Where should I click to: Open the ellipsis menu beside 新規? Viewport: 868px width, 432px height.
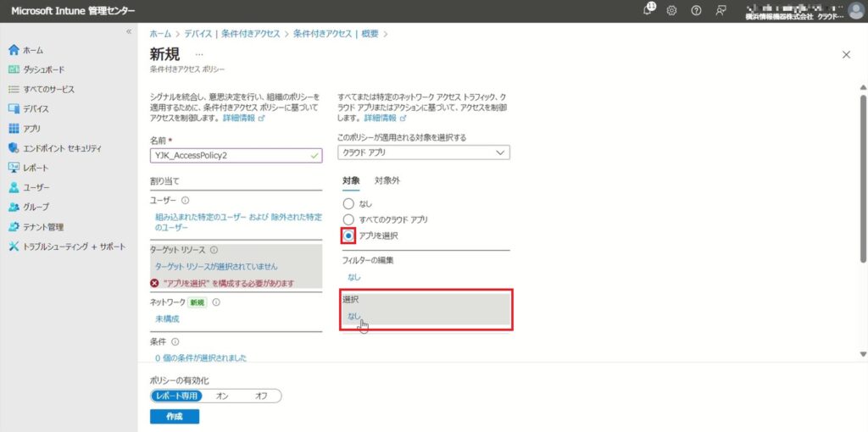coord(199,54)
